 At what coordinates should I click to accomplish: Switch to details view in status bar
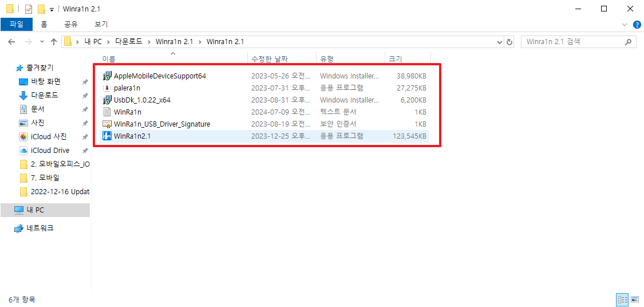[x=622, y=300]
